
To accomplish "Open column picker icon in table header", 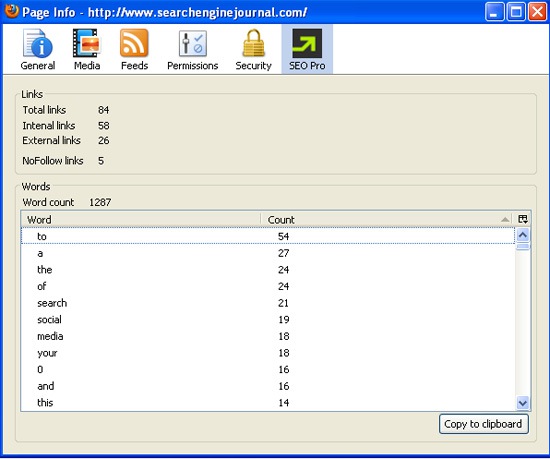I will [523, 220].
